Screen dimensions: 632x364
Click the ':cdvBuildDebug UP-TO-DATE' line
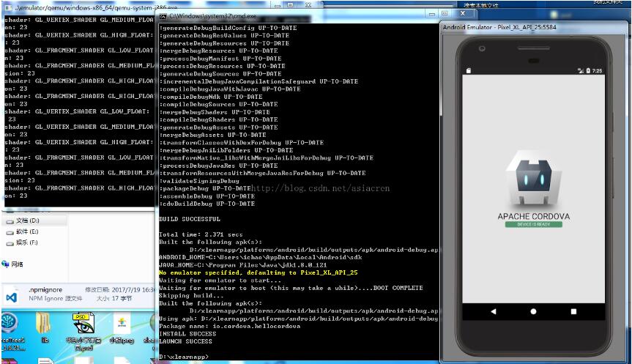[207, 204]
